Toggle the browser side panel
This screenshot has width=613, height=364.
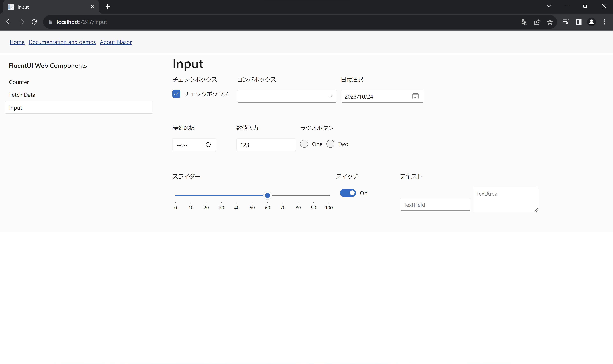click(x=579, y=22)
